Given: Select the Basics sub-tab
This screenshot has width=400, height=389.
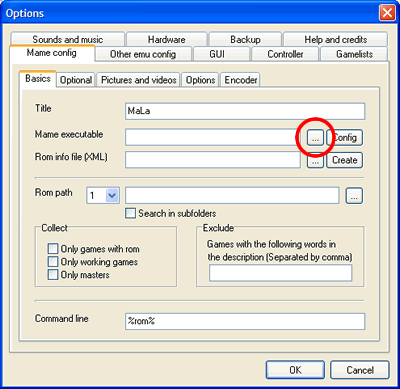Looking at the screenshot, I should [x=38, y=79].
